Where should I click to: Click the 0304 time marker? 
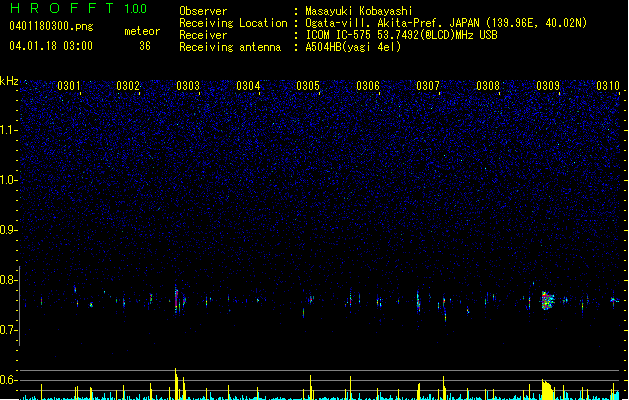(x=248, y=86)
